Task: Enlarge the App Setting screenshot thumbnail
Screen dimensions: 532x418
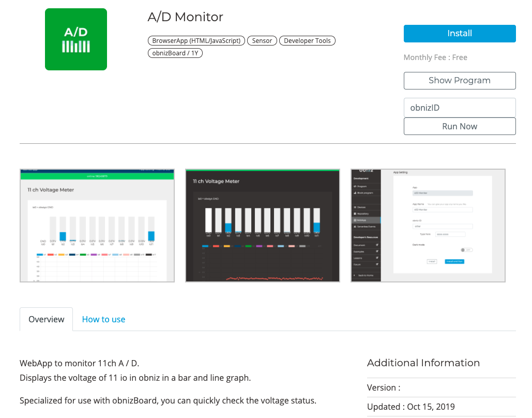Action: pos(428,226)
